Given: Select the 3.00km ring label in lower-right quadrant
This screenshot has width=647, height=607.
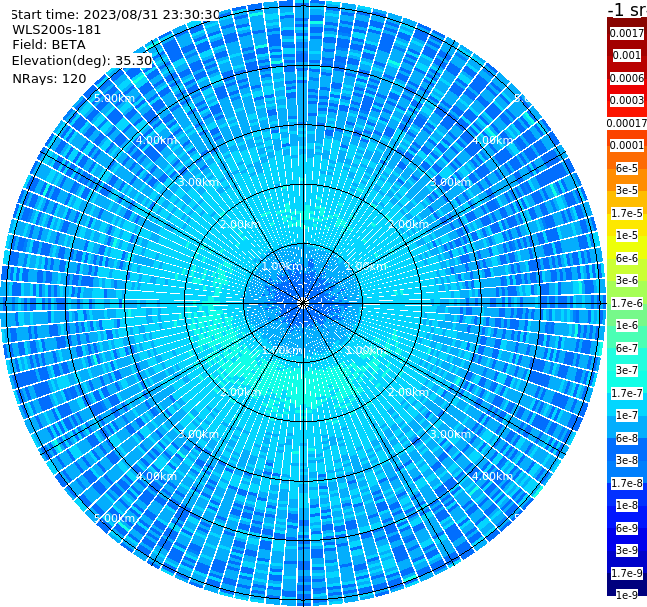Looking at the screenshot, I should click(x=450, y=434).
